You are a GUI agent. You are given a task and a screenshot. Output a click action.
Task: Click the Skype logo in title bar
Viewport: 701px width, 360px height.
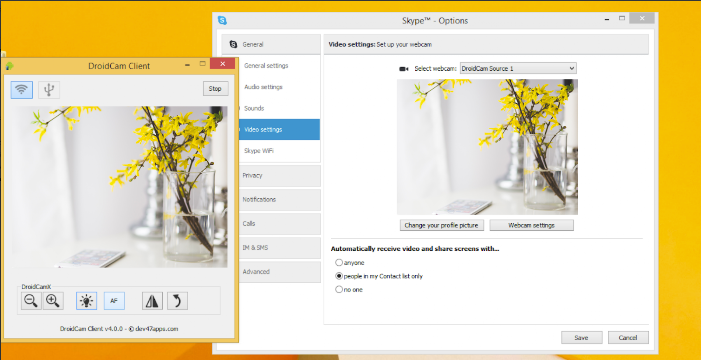[222, 20]
